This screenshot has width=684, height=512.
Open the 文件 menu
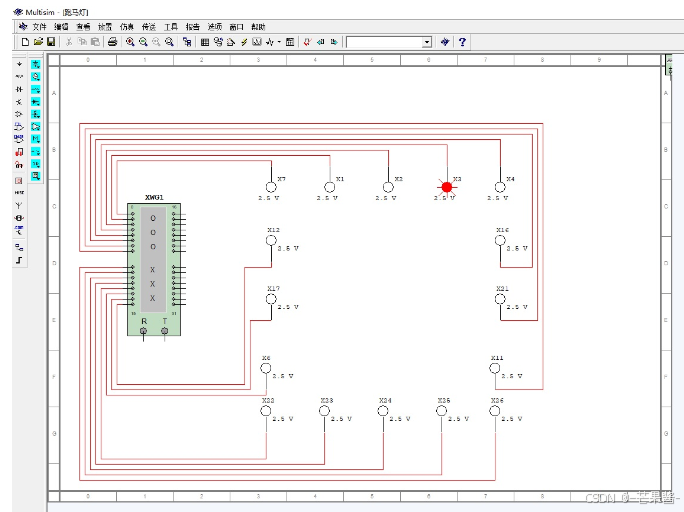pyautogui.click(x=39, y=27)
